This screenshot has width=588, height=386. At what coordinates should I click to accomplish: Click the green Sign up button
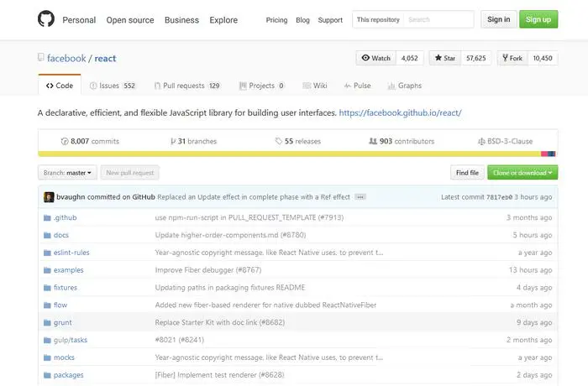click(538, 19)
